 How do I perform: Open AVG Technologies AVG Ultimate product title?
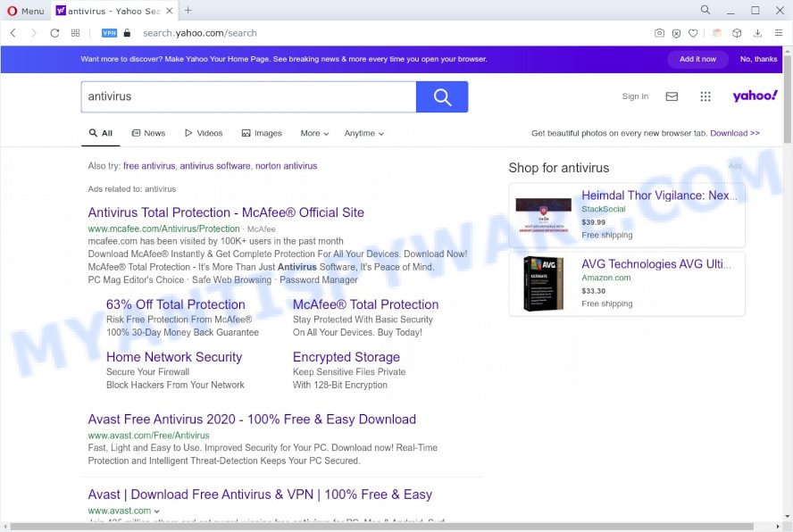(656, 264)
